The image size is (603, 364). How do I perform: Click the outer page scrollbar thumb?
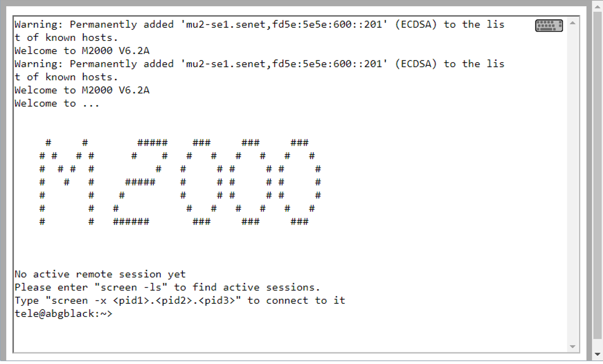pyautogui.click(x=598, y=175)
